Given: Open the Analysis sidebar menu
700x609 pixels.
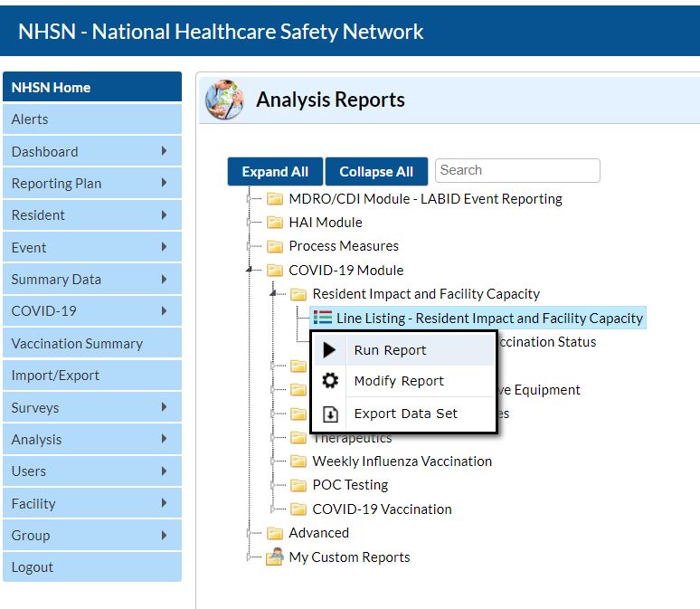Looking at the screenshot, I should tap(92, 439).
